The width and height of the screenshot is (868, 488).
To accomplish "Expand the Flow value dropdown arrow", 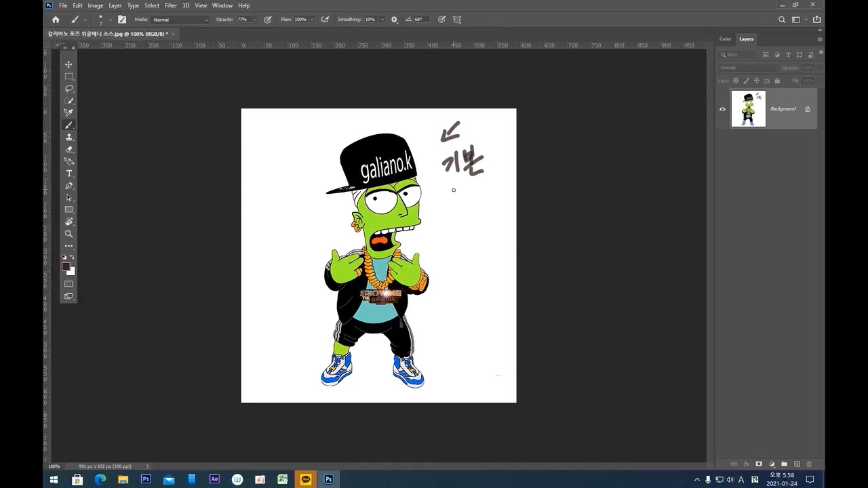I will coord(313,20).
